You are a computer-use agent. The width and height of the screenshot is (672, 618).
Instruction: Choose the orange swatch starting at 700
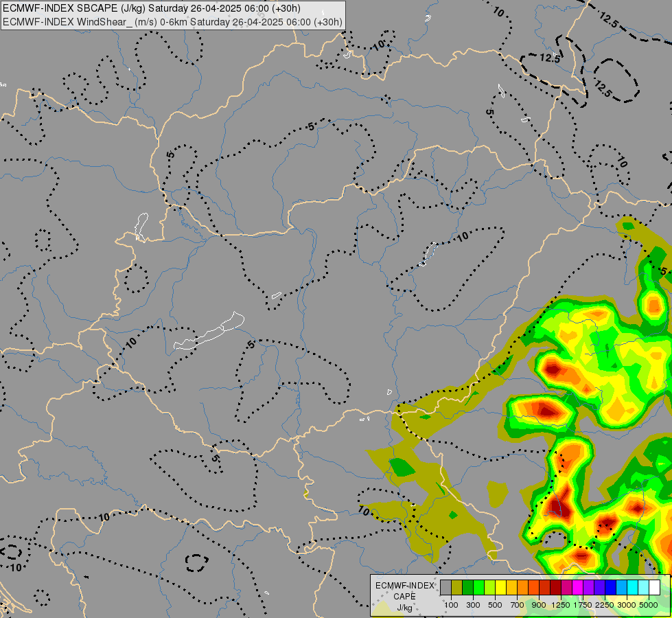523,588
